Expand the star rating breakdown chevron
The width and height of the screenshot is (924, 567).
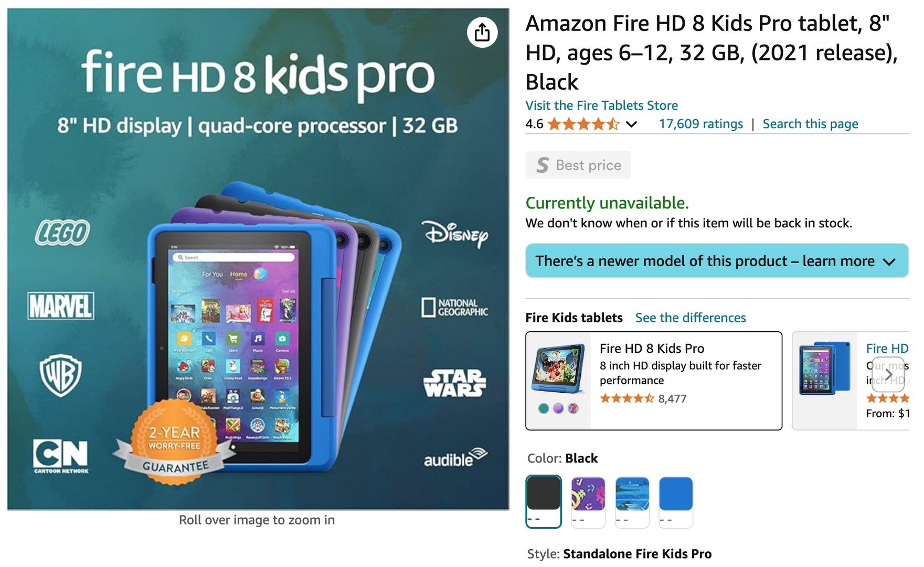click(632, 124)
